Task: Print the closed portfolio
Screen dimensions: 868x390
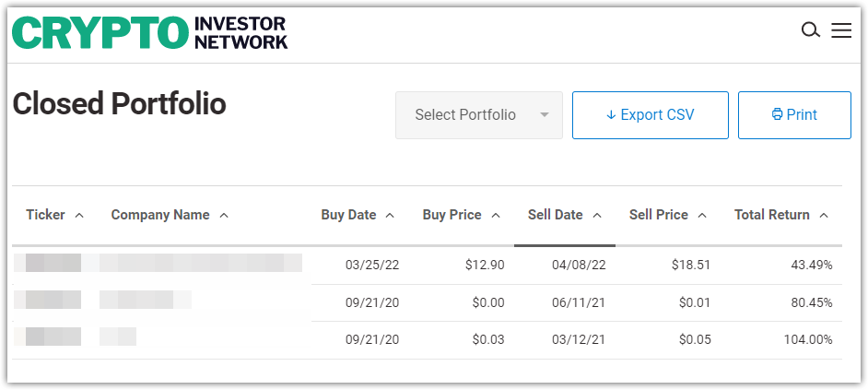Action: pos(794,115)
